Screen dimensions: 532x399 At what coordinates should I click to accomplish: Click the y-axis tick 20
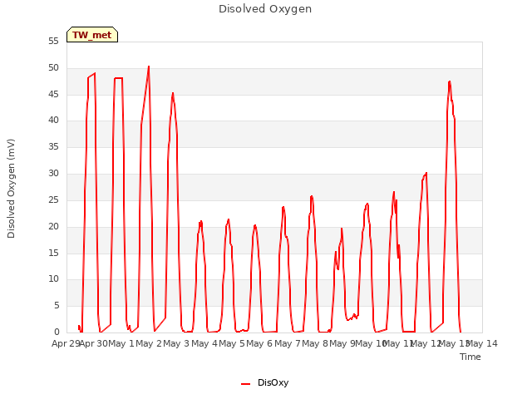pos(53,227)
